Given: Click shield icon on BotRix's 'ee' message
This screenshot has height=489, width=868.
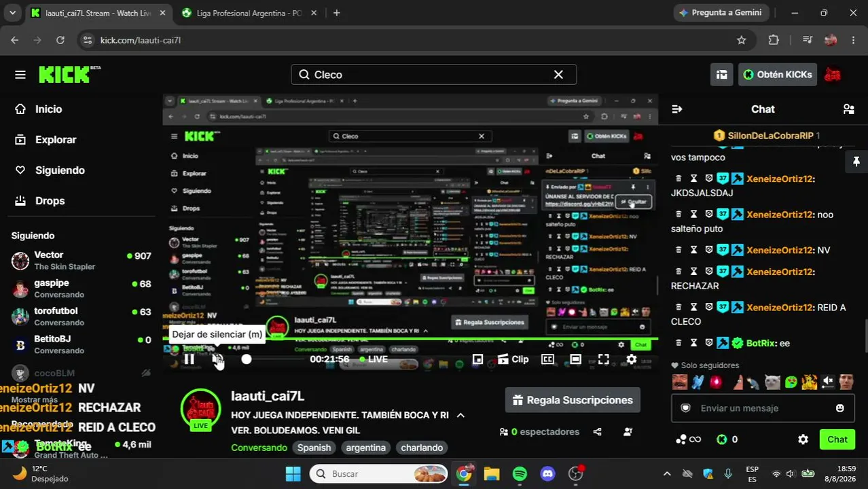Looking at the screenshot, I should pos(708,343).
